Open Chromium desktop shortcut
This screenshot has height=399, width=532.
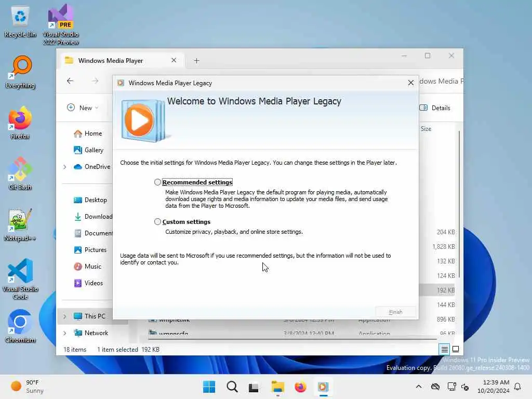pos(20,326)
